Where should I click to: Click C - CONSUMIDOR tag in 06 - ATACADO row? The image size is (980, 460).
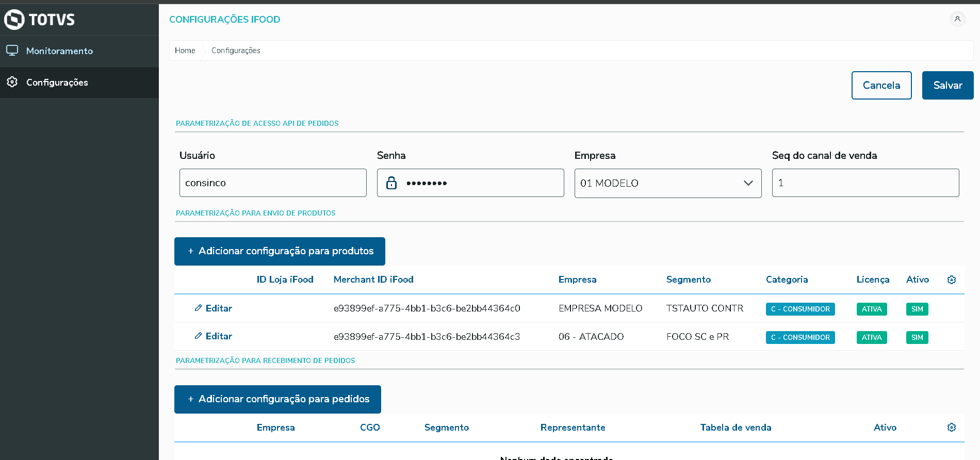[801, 337]
